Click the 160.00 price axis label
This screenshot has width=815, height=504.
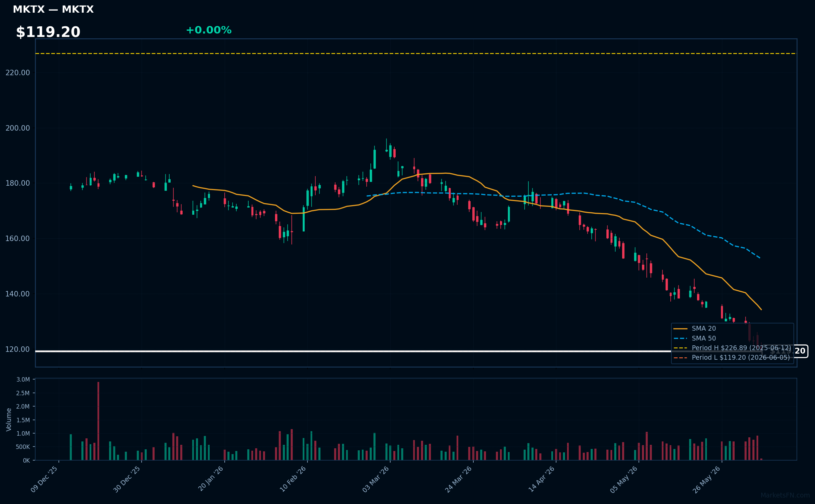18,238
